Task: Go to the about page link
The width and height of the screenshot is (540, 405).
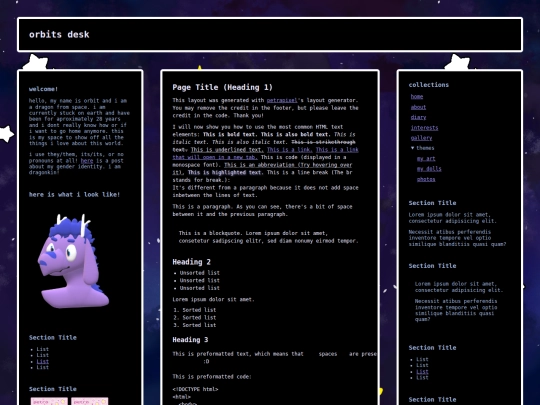Action: [x=418, y=107]
